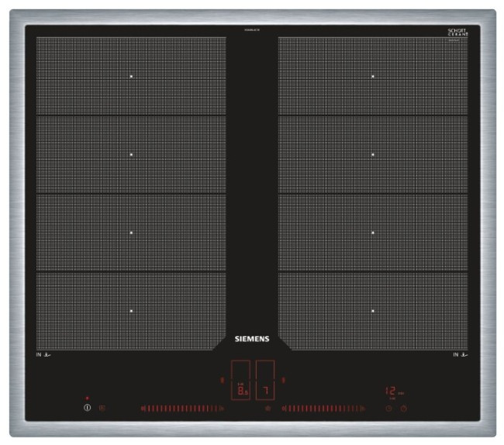Tap the left IN induction symbol
Screen dimensions: 504x445
coord(43,355)
